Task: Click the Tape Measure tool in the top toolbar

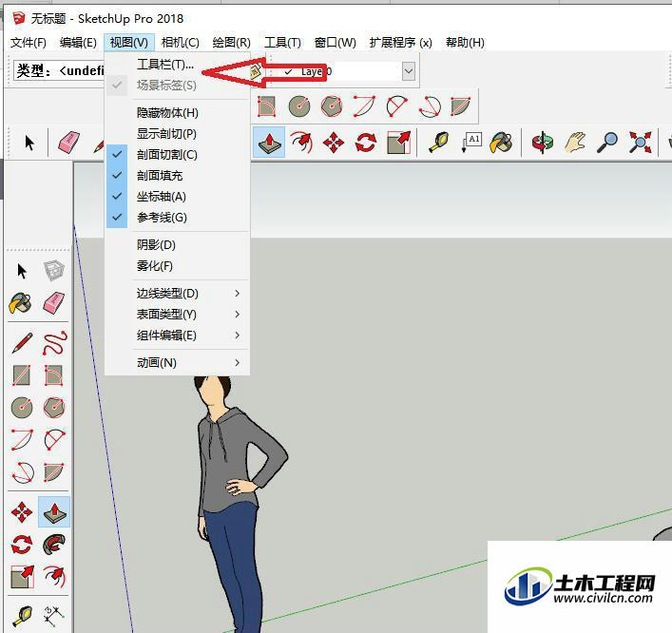Action: pos(439,143)
